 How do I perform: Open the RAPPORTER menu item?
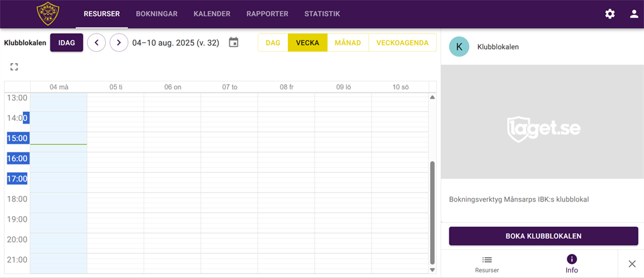(x=267, y=14)
